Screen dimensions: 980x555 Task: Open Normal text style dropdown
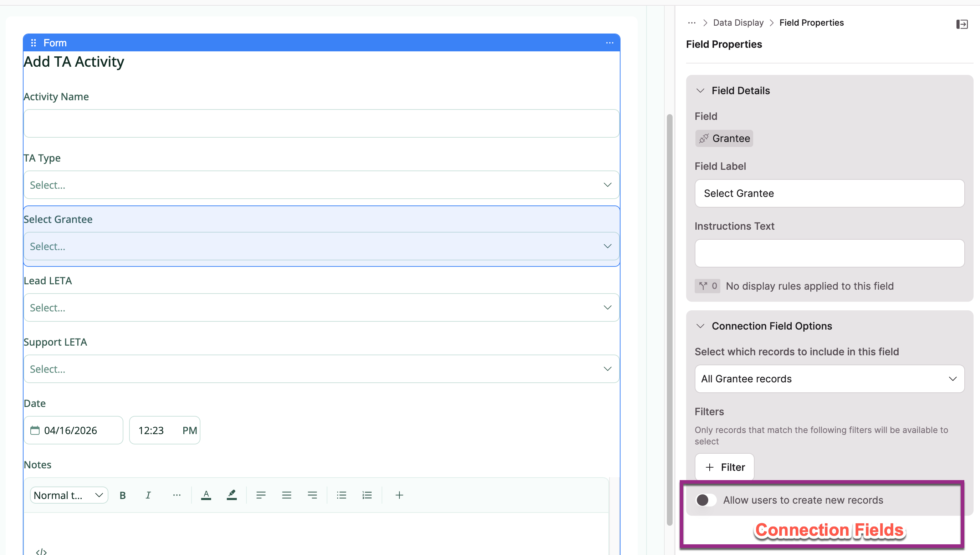point(69,495)
